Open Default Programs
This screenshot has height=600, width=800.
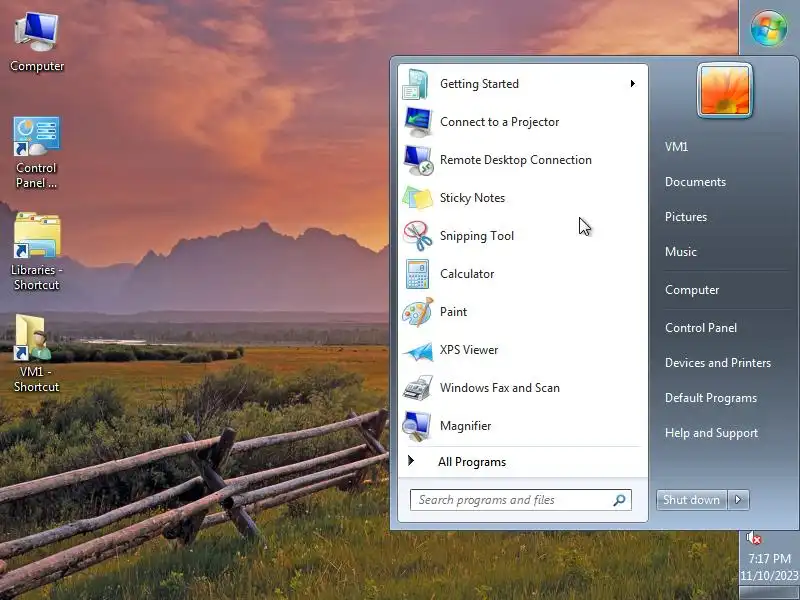click(x=711, y=398)
